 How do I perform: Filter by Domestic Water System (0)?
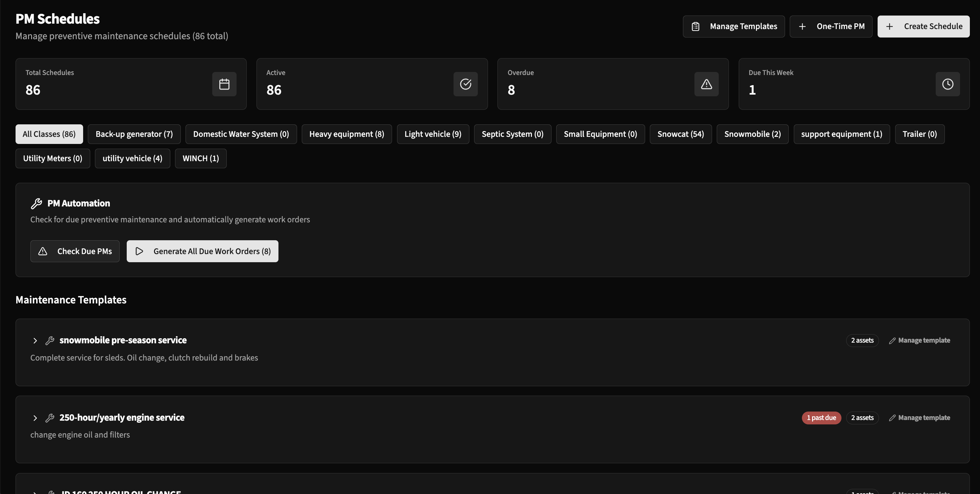(241, 134)
